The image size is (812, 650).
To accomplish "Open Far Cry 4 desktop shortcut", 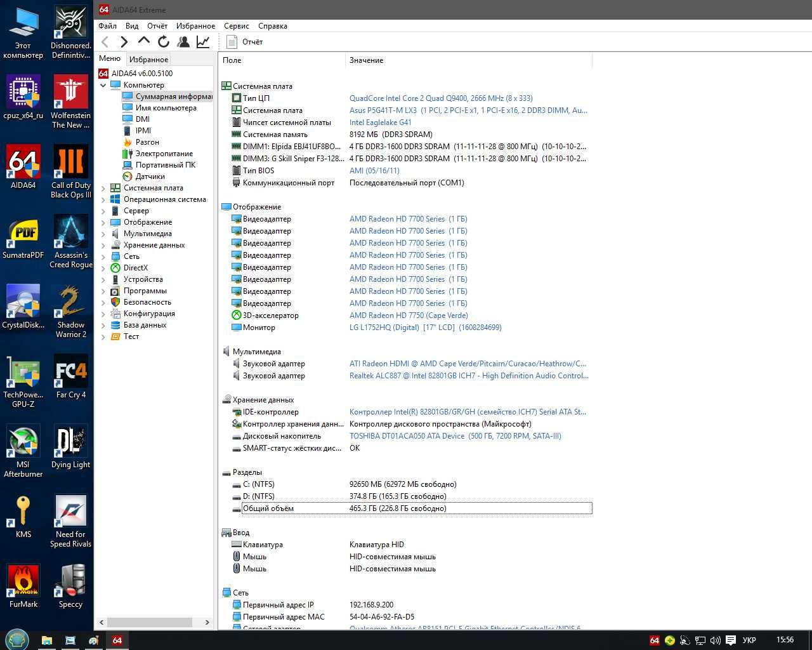I will (x=70, y=377).
